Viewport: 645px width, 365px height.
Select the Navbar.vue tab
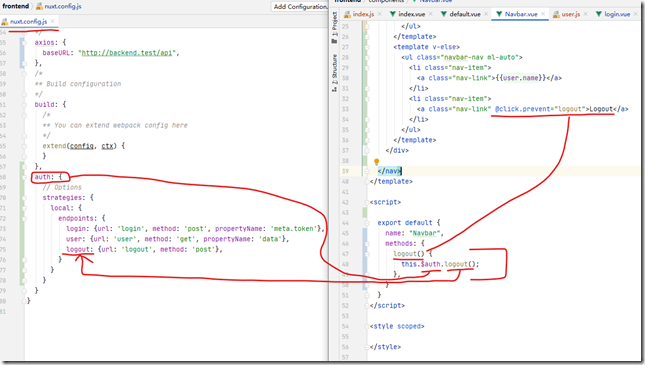[521, 14]
